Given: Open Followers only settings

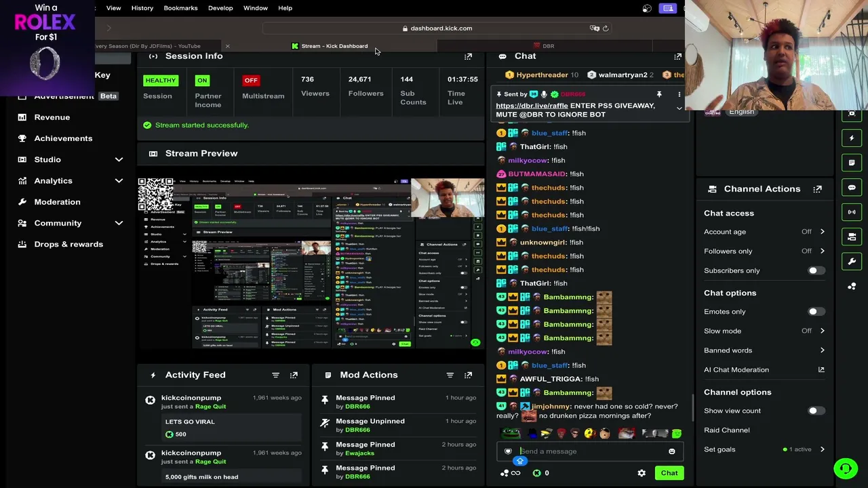Looking at the screenshot, I should click(764, 251).
